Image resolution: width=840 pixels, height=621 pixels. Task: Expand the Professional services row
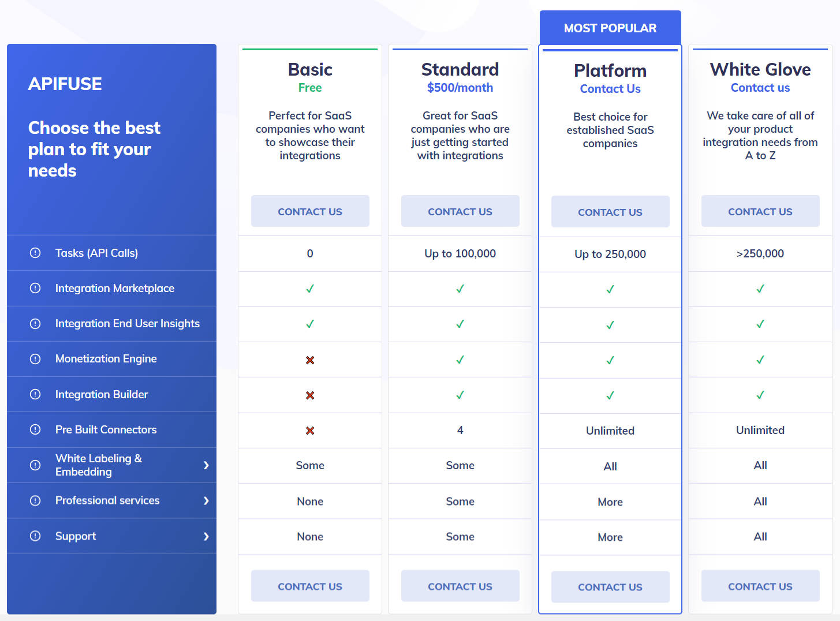point(207,501)
